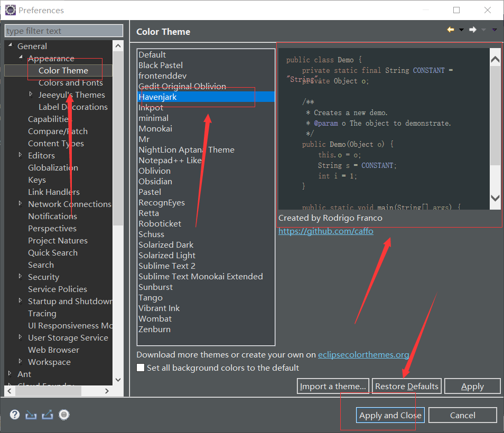This screenshot has width=504, height=433.
Task: Open eclipsecolorthemes.org link
Action: point(363,355)
